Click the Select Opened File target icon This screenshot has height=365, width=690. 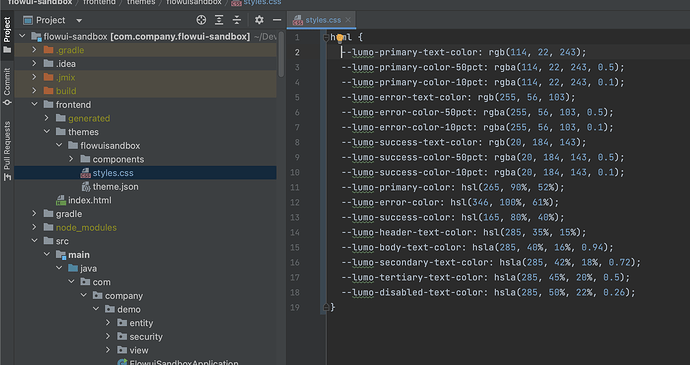[x=201, y=20]
